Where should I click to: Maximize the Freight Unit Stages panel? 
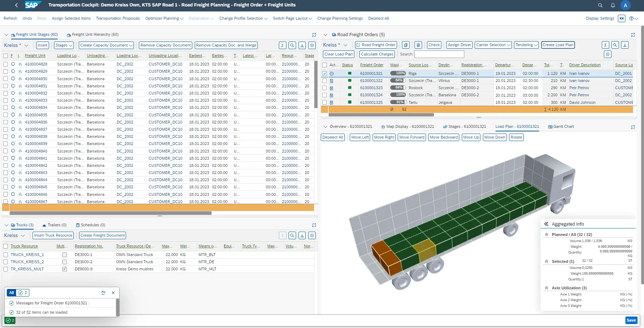(x=314, y=35)
